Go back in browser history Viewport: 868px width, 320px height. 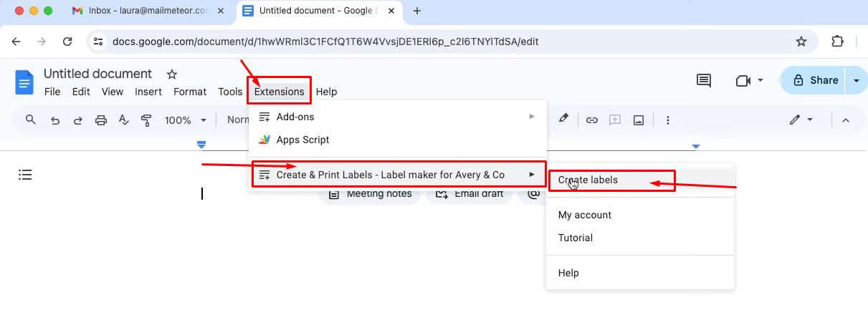pos(16,42)
